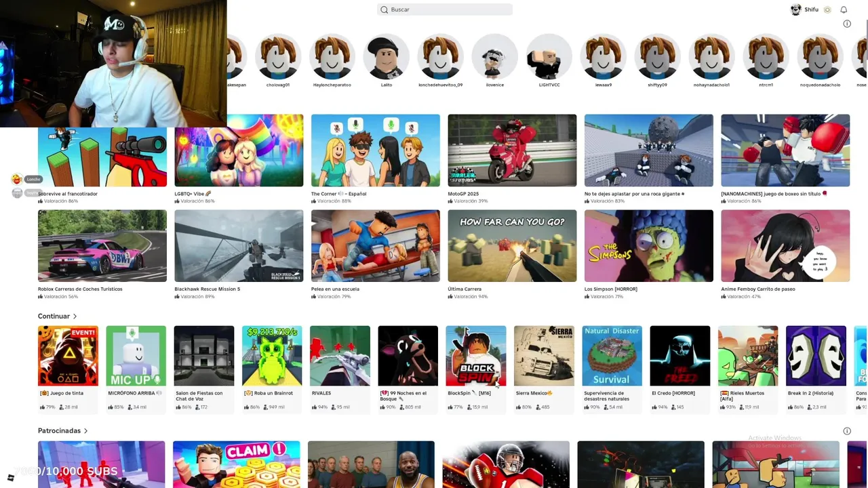868x488 pixels.
Task: Open the Shifu username link
Action: pos(812,9)
